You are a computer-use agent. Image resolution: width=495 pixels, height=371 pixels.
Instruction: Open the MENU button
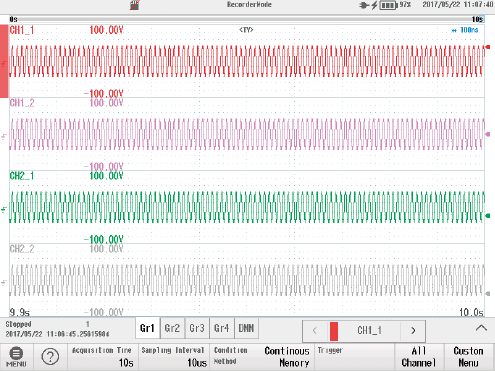16,357
